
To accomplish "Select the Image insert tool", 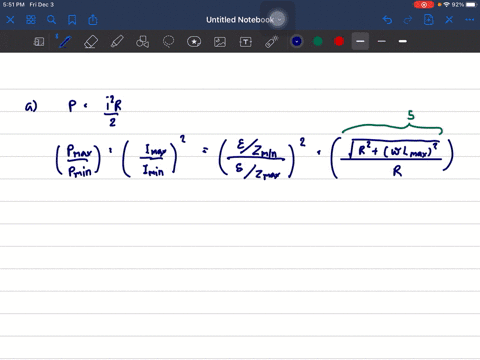I will pyautogui.click(x=220, y=42).
